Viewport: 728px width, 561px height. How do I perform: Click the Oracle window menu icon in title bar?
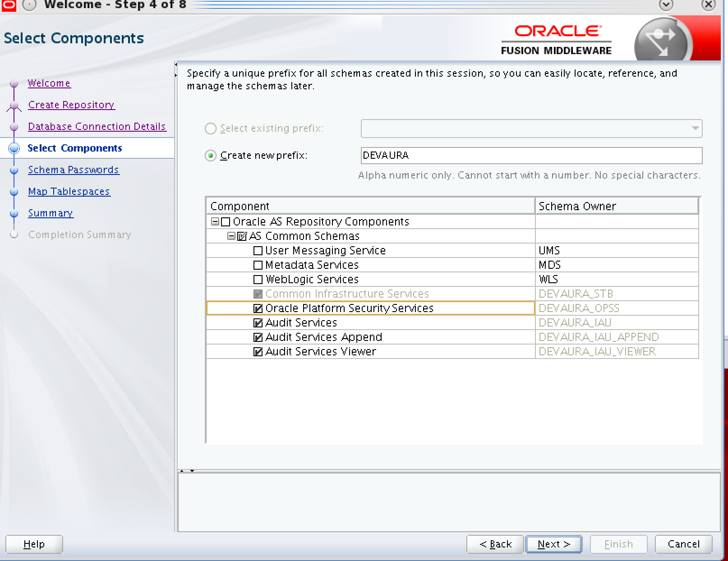click(x=8, y=5)
